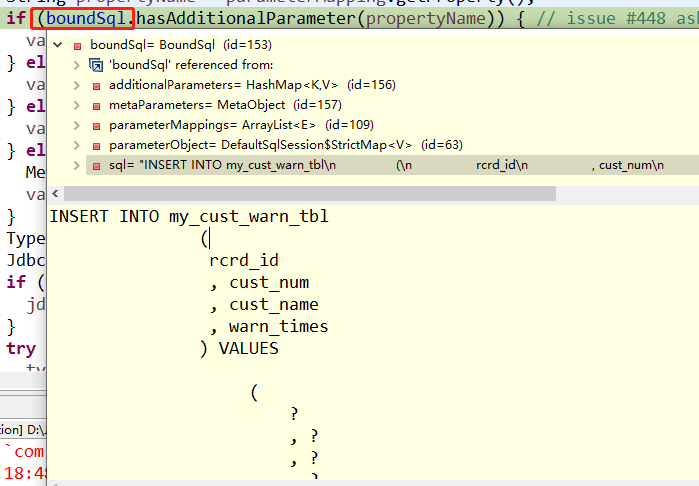Image resolution: width=699 pixels, height=486 pixels.
Task: Select parameterMappings= ArrayList<E> row
Action: pos(241,125)
